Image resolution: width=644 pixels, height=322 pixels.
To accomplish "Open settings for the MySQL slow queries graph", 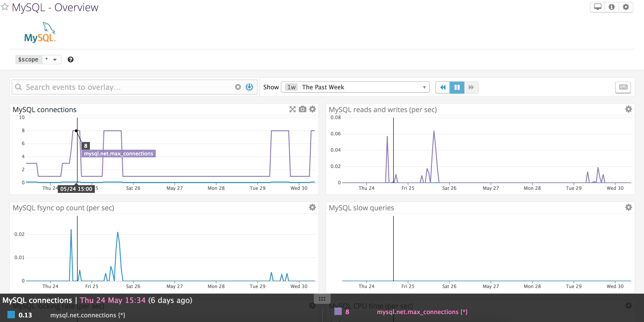I will click(628, 207).
